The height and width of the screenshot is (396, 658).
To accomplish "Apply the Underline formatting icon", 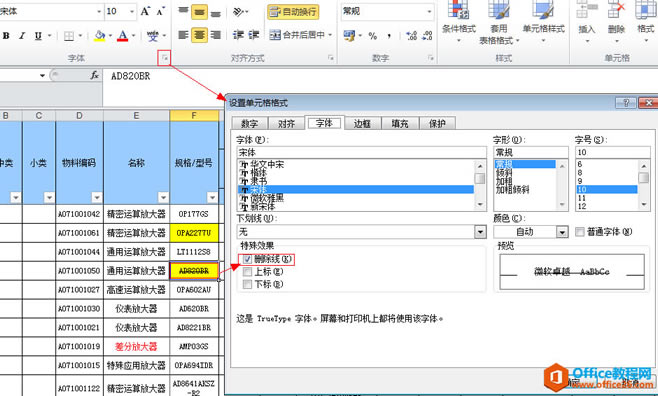I will pyautogui.click(x=38, y=36).
